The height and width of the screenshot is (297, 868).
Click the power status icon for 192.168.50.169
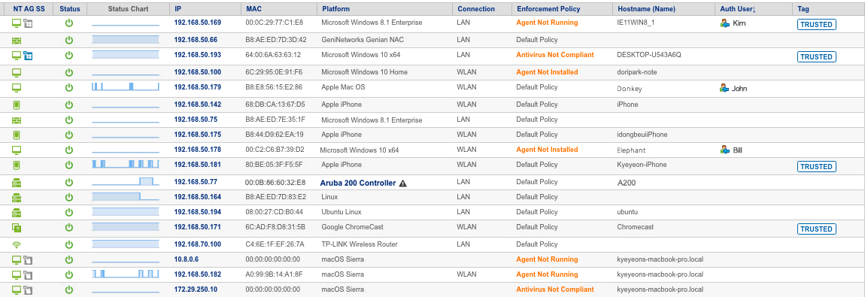tap(69, 23)
